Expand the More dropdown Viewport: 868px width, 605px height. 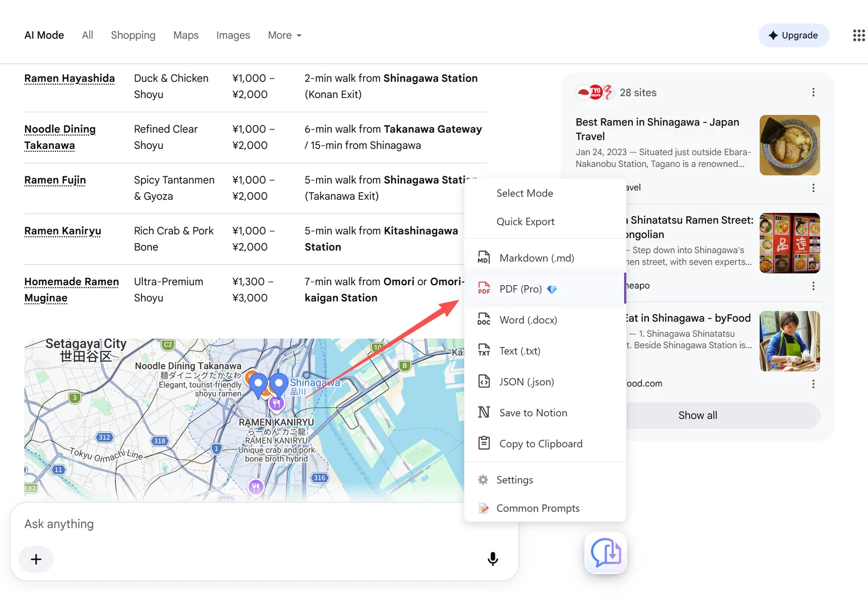[285, 35]
